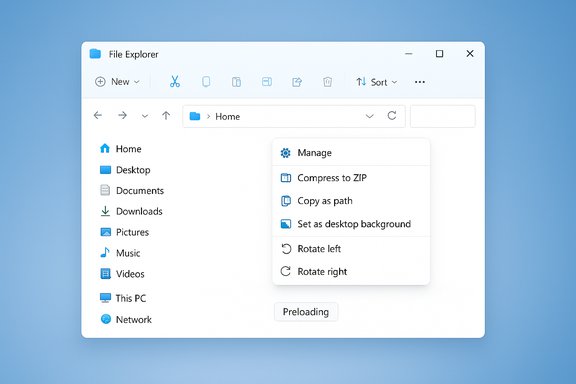Open the See more ellipsis menu
Image resolution: width=576 pixels, height=384 pixels.
coord(420,82)
